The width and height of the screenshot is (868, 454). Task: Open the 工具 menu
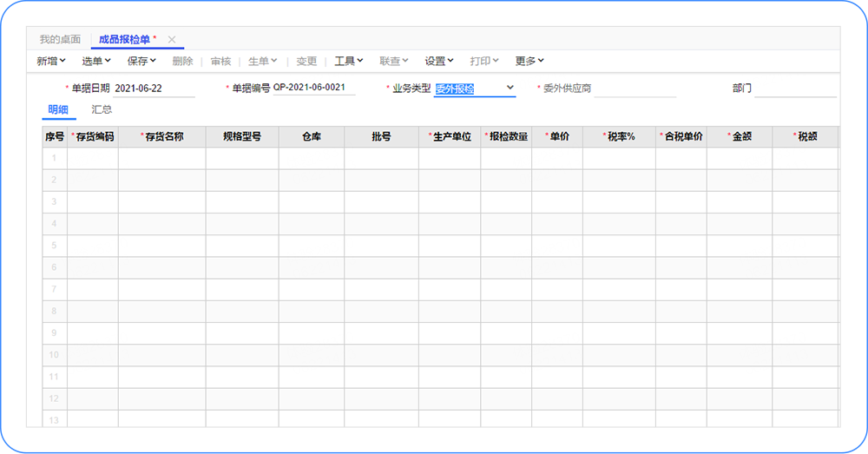click(x=349, y=62)
